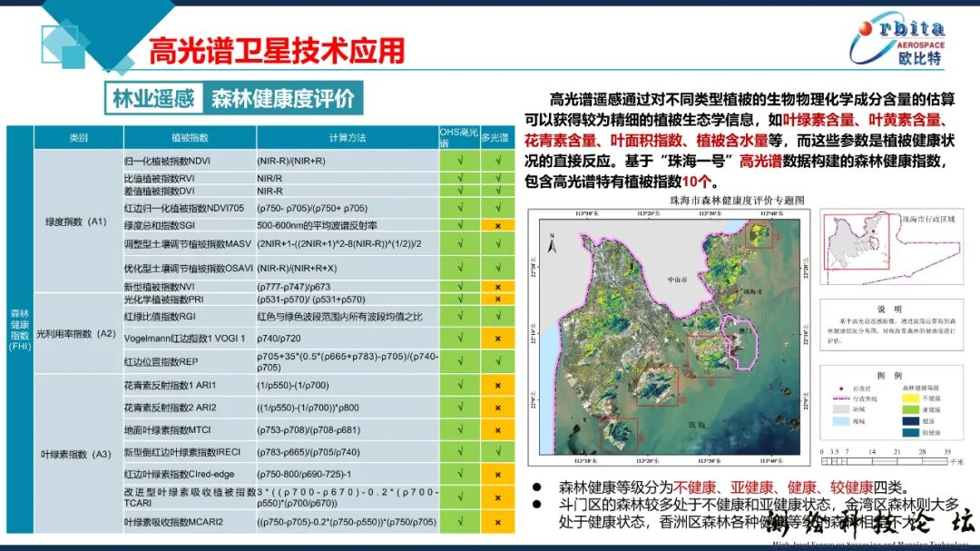Open the 珠海市行政区域 inset map
The height and width of the screenshot is (551, 980).
891,246
